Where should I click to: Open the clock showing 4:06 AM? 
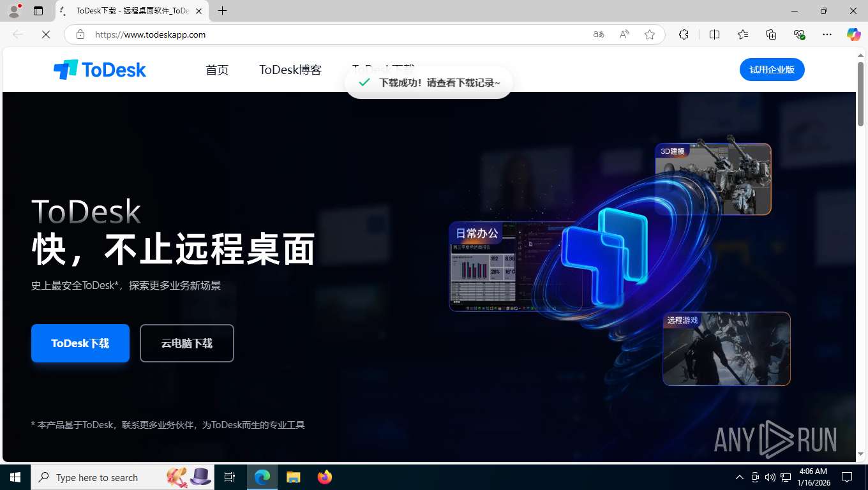tap(813, 477)
